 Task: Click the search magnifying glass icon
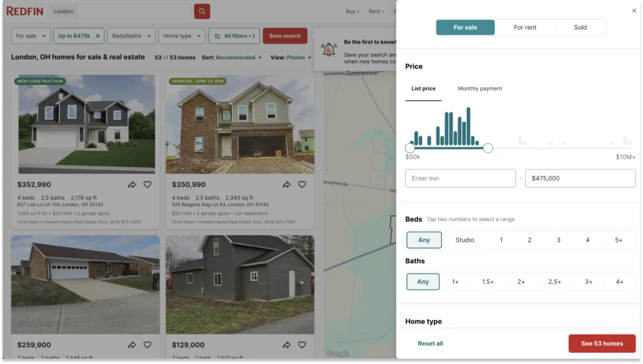[x=201, y=11]
